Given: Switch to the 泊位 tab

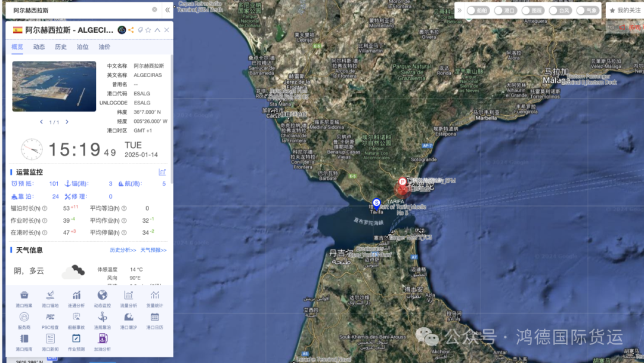Looking at the screenshot, I should (82, 47).
